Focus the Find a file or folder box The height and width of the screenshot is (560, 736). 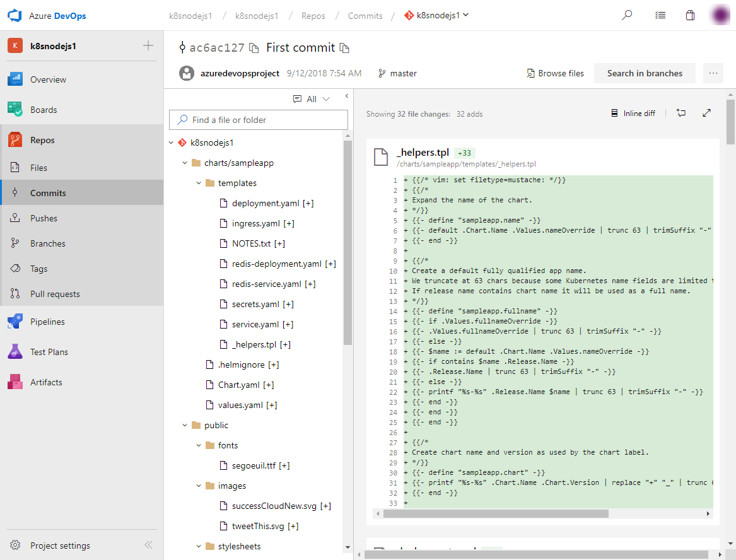pyautogui.click(x=259, y=120)
